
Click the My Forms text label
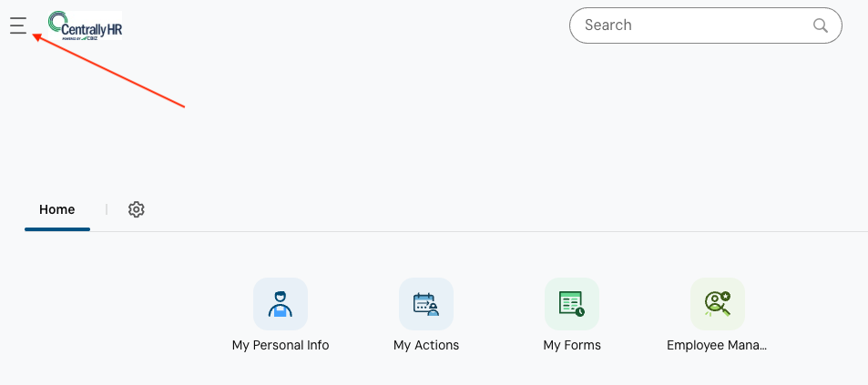pos(572,346)
